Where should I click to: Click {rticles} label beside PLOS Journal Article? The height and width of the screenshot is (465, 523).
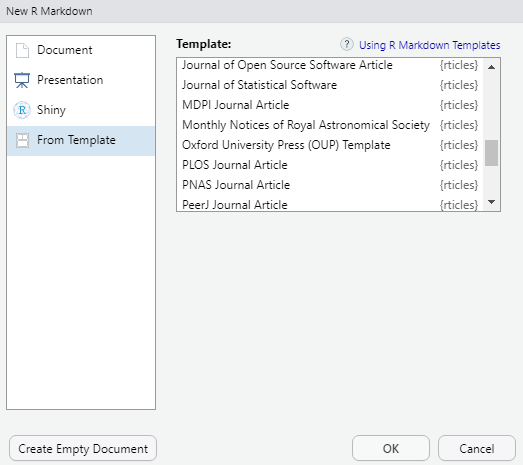459,165
